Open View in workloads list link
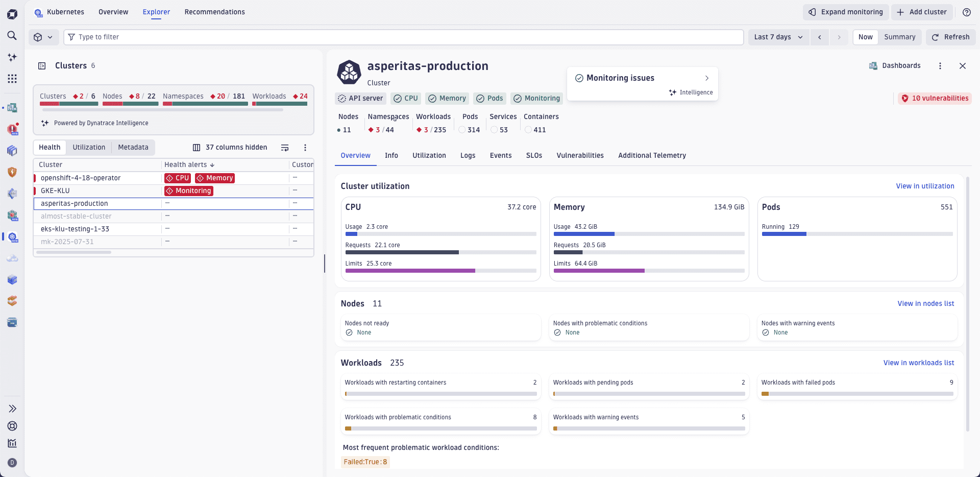Viewport: 980px width, 477px height. pos(919,363)
